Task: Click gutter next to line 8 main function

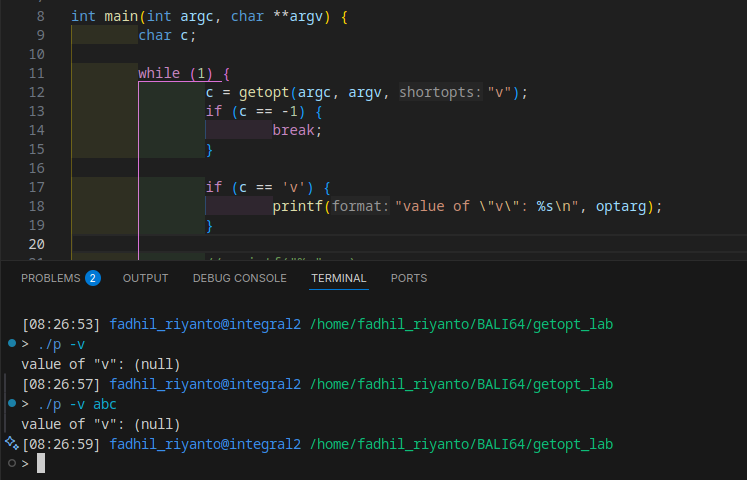Action: click(39, 17)
